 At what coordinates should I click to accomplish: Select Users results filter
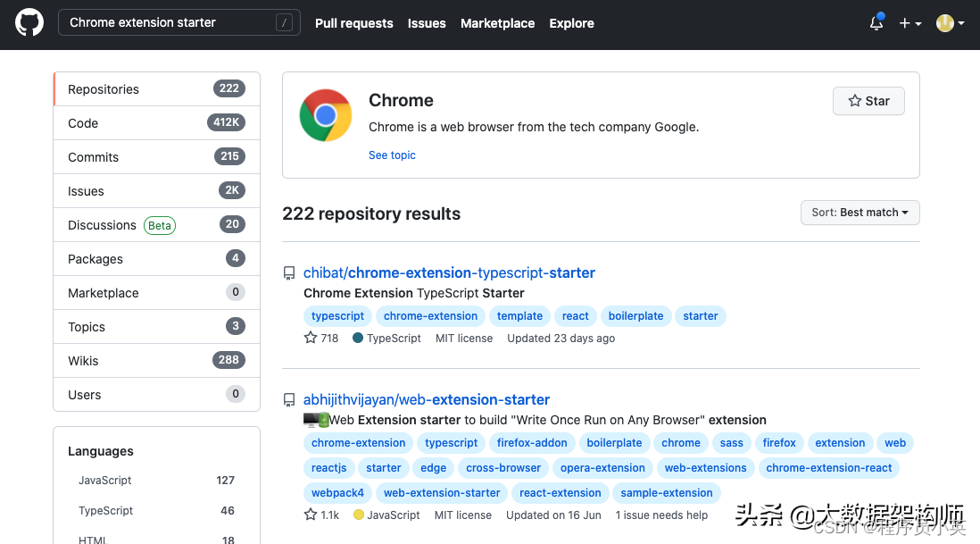[157, 395]
